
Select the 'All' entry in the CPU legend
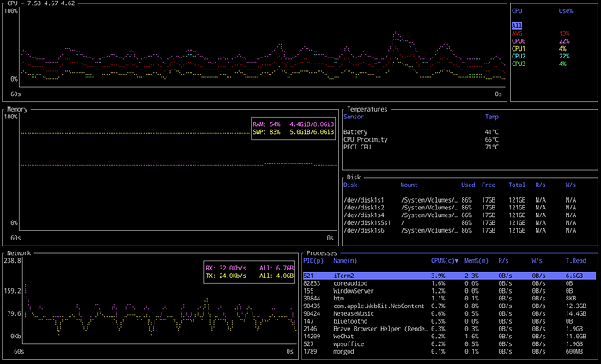pyautogui.click(x=516, y=26)
